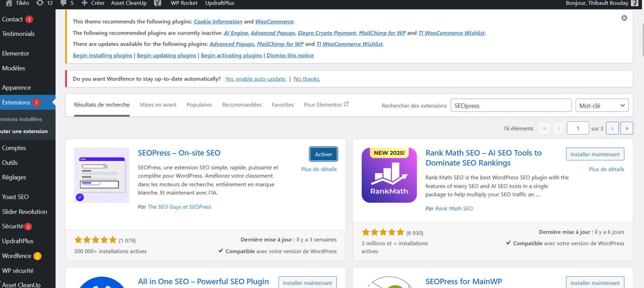The height and width of the screenshot is (288, 644).
Task: Open WP Rocket admin bar menu
Action: (184, 3)
